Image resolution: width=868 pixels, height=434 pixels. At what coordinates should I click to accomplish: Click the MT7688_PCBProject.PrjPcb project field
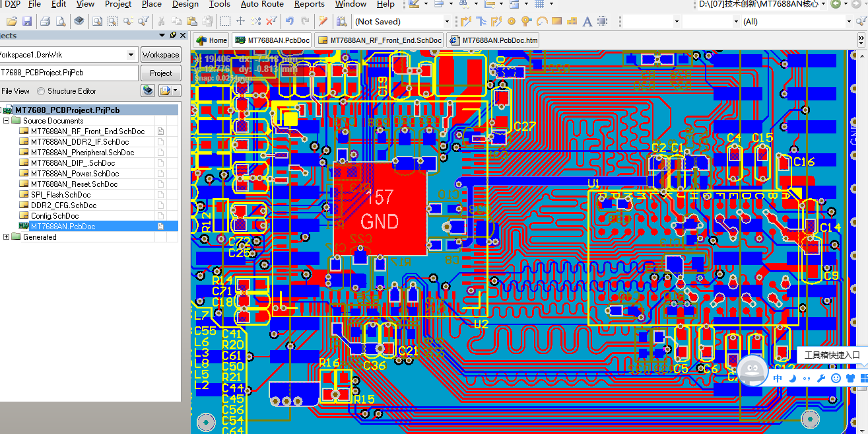[69, 73]
